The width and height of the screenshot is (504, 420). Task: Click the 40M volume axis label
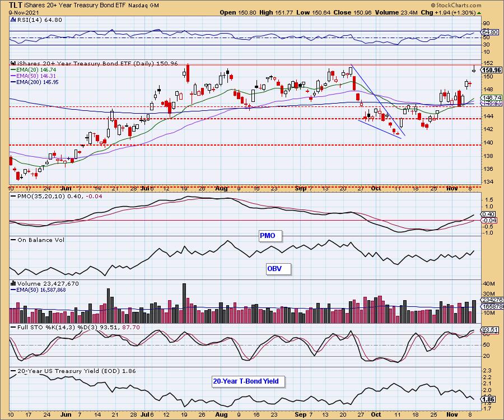click(488, 283)
